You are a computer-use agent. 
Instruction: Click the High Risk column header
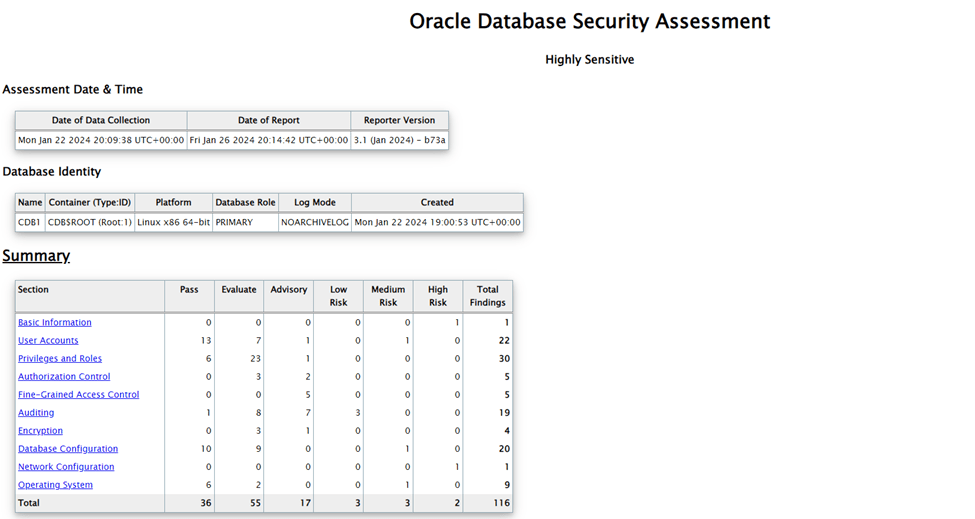pyautogui.click(x=438, y=296)
